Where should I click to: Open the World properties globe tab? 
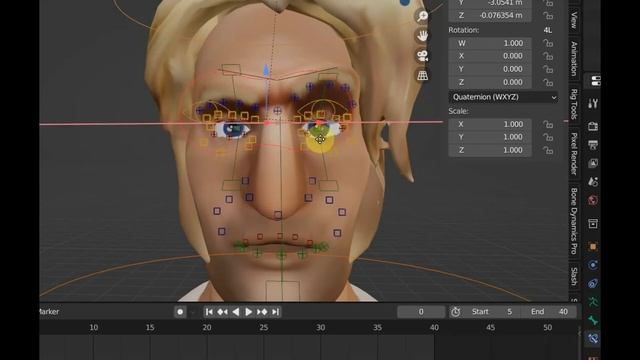593,200
